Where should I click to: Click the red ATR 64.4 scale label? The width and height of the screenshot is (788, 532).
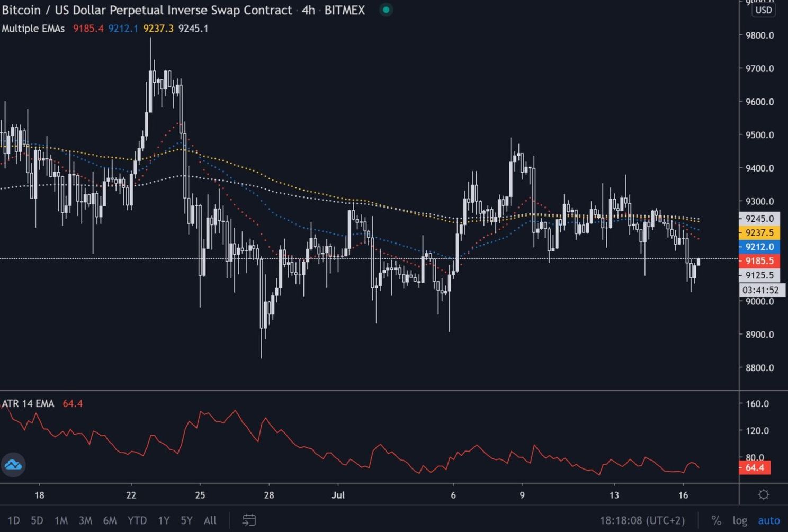click(755, 467)
